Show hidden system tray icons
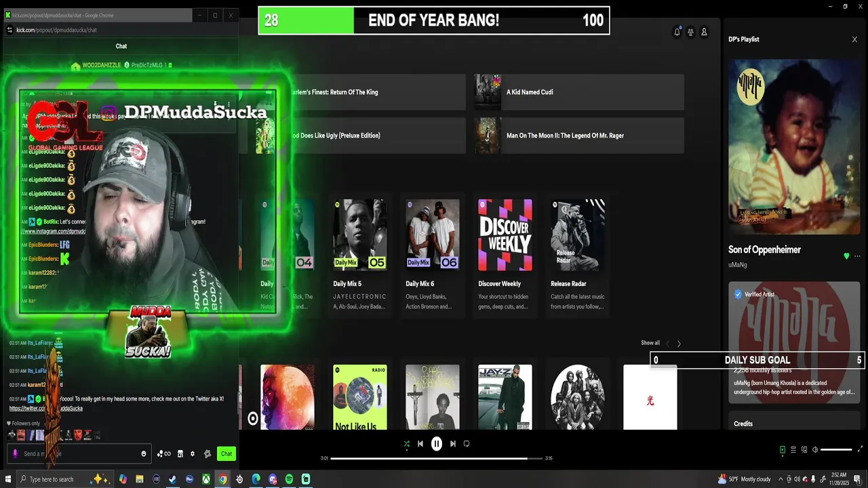Viewport: 868px width, 488px height. [781, 479]
